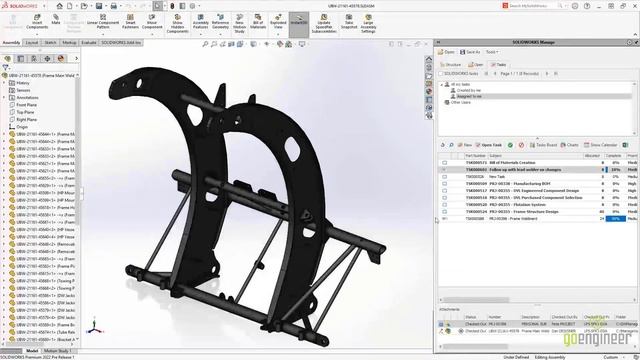Check the New Task row checkbox

(444, 177)
